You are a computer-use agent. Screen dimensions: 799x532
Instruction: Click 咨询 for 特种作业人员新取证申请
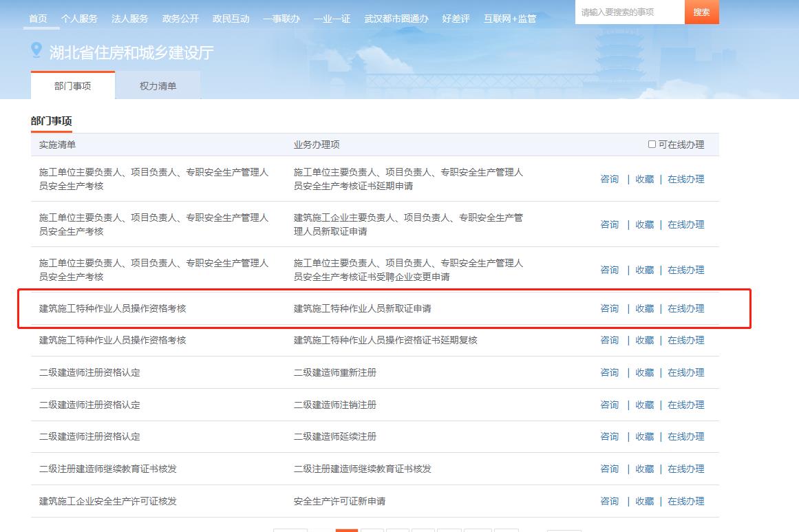(610, 309)
